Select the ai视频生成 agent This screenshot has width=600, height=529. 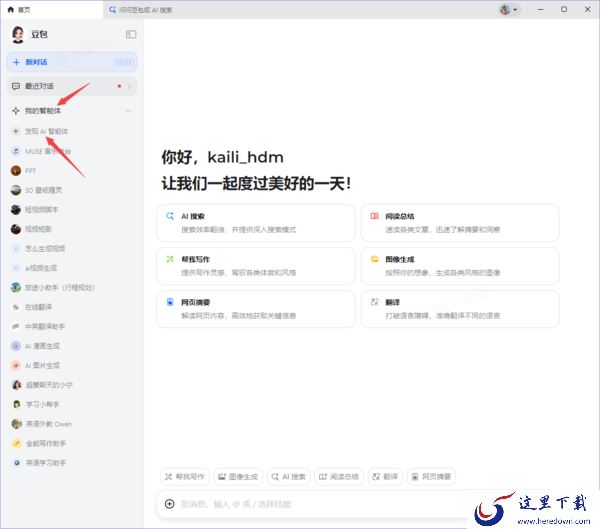(x=41, y=268)
